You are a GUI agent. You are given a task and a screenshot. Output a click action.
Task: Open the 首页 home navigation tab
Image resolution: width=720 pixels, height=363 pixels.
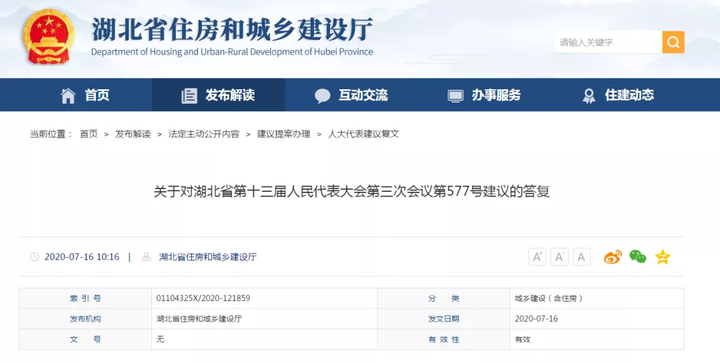pyautogui.click(x=85, y=95)
